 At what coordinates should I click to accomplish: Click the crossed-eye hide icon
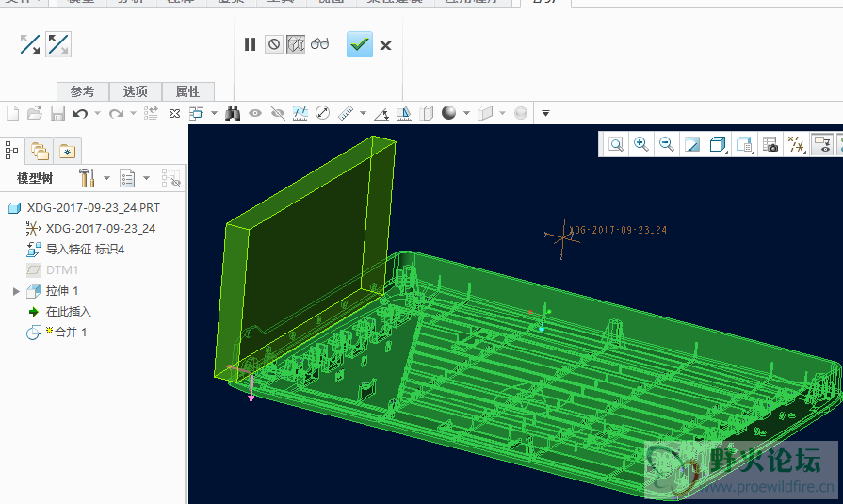(278, 113)
